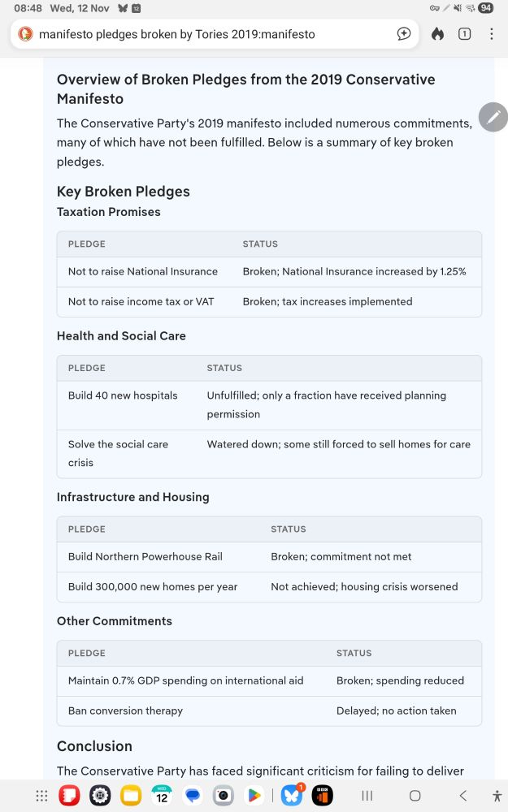Tap the Fire button to clear data
The height and width of the screenshot is (812, 508).
(x=438, y=34)
